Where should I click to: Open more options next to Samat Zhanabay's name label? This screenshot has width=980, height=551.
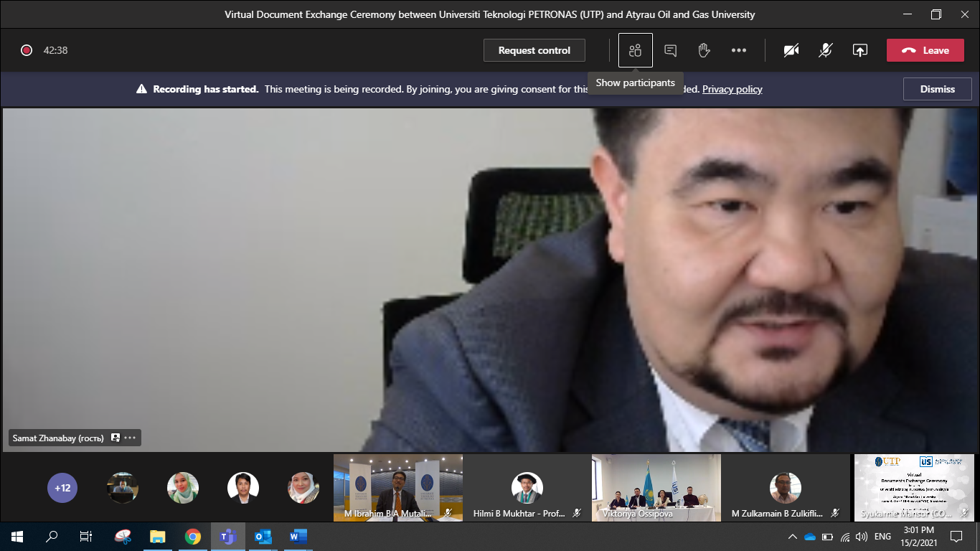click(x=128, y=438)
